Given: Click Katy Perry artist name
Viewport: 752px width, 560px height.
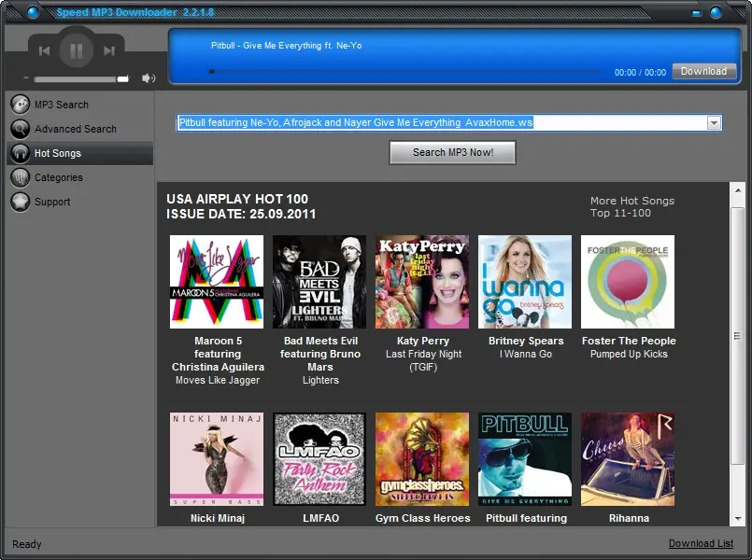Looking at the screenshot, I should (x=423, y=341).
